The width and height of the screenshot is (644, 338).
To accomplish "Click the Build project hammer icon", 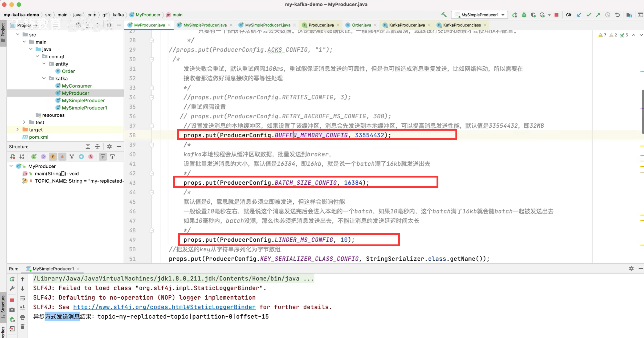I will [x=444, y=15].
